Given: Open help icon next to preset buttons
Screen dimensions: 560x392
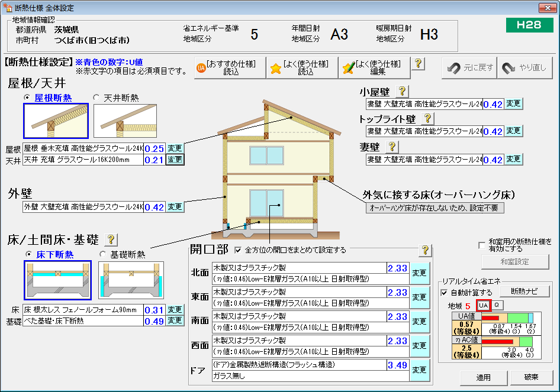Looking at the screenshot, I should click(x=418, y=64).
